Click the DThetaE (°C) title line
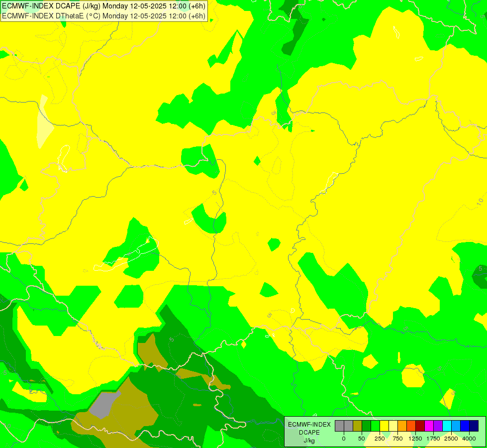The width and height of the screenshot is (487, 448). pos(103,16)
